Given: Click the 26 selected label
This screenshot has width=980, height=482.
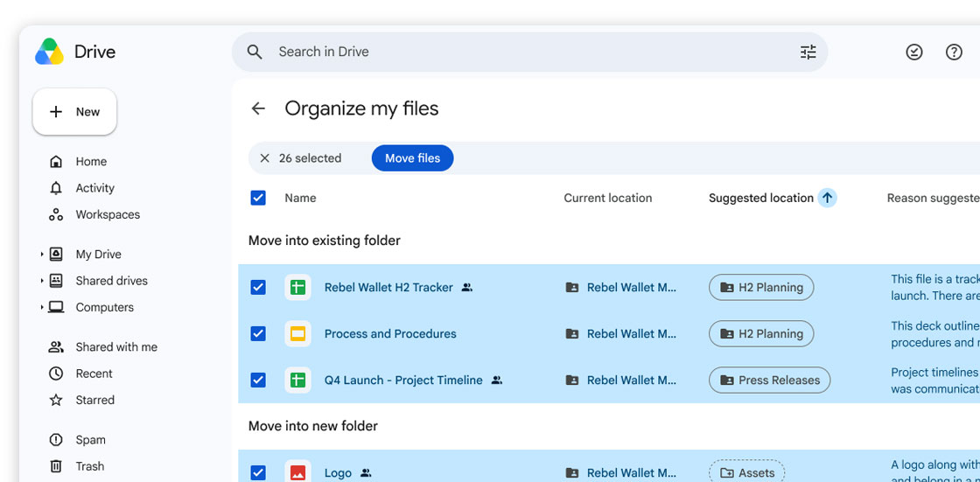Looking at the screenshot, I should click(310, 158).
